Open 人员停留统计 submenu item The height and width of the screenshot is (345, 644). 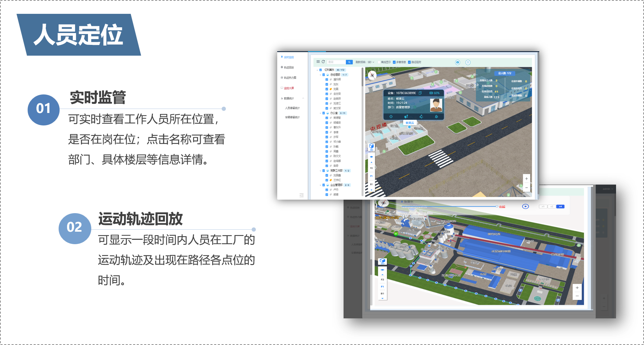click(x=292, y=108)
